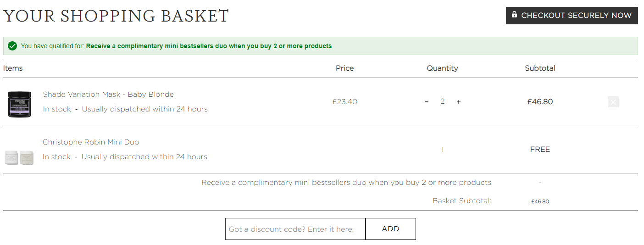This screenshot has height=245, width=644.
Task: Click the Your Shopping Basket heading
Action: 116,16
